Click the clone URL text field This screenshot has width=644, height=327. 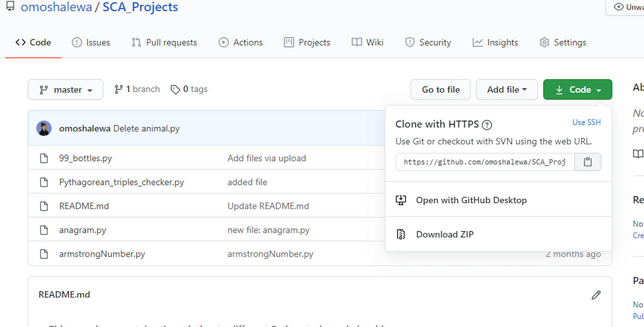pos(485,162)
